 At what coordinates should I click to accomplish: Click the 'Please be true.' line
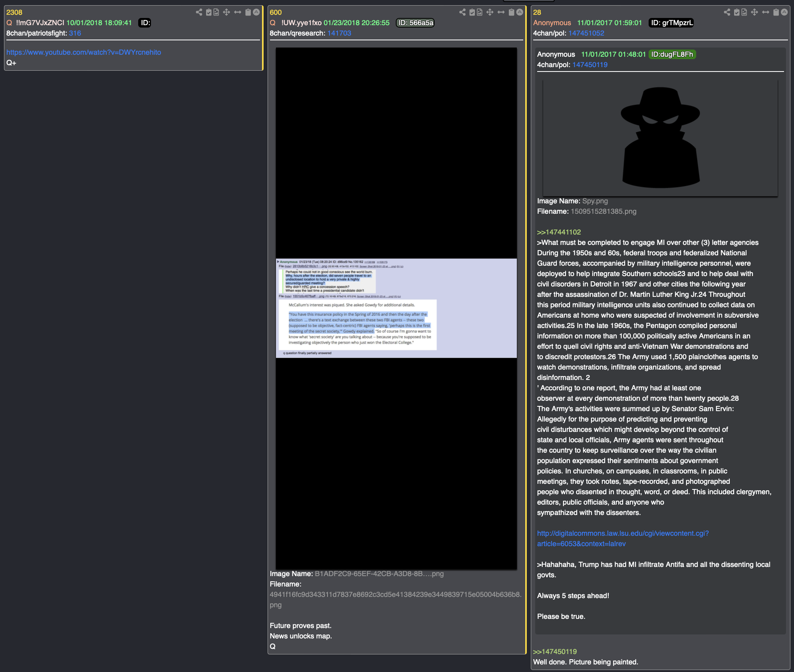[561, 616]
